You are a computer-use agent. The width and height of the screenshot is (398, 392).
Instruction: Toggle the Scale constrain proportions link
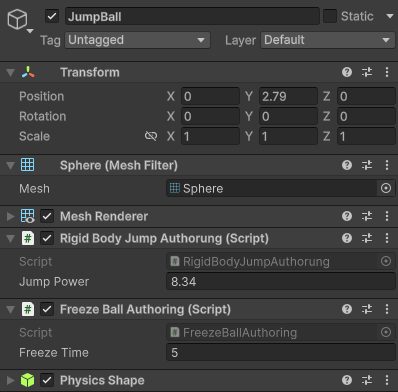[x=151, y=136]
